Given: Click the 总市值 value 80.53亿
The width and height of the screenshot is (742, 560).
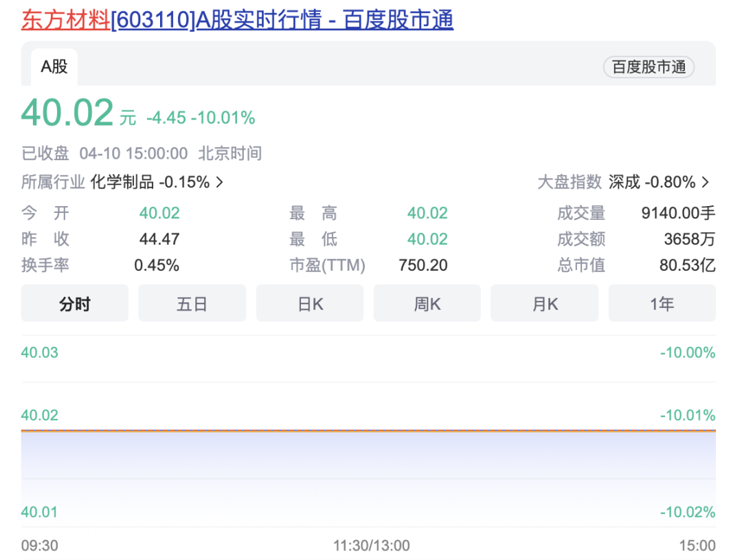Looking at the screenshot, I should 687,265.
